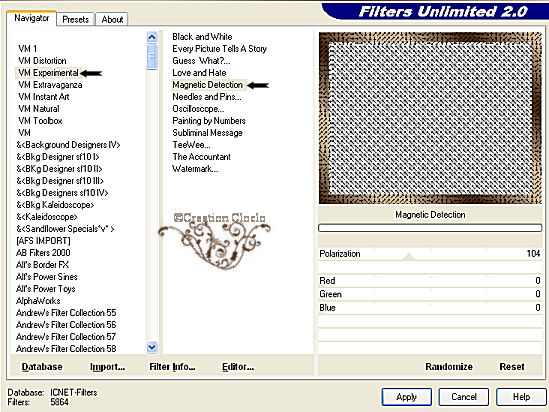The image size is (549, 412).
Task: Click the Polarization slider
Action: pyautogui.click(x=430, y=254)
